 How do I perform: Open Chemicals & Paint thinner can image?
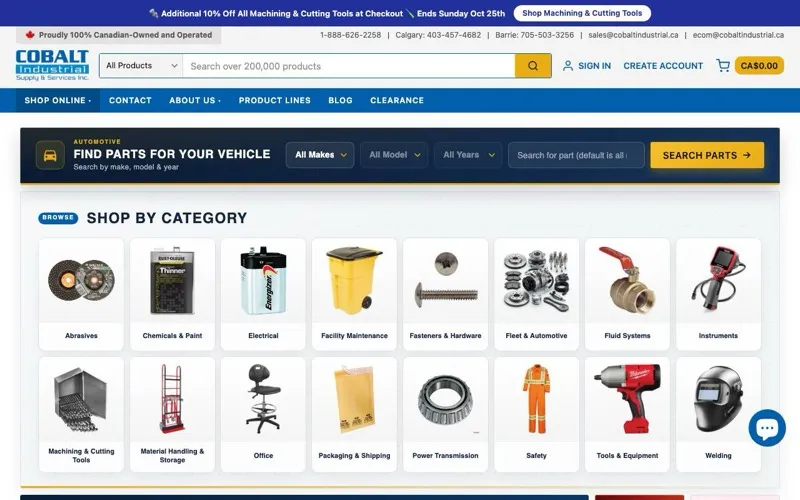pyautogui.click(x=172, y=280)
